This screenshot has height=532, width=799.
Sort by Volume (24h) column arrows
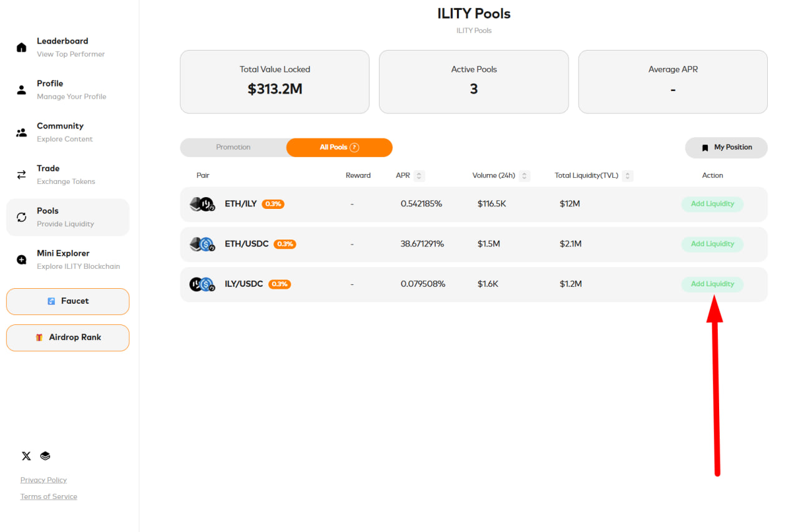pos(525,176)
